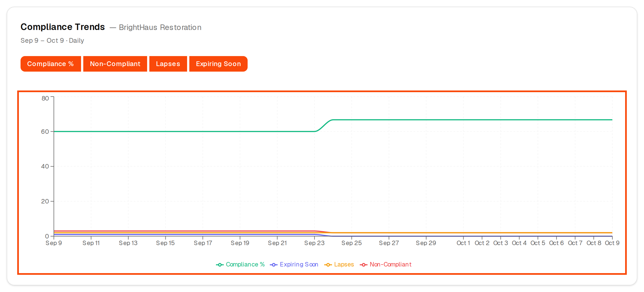Click the 'Sep 17' x-axis label
This screenshot has height=292, width=644.
(x=203, y=243)
